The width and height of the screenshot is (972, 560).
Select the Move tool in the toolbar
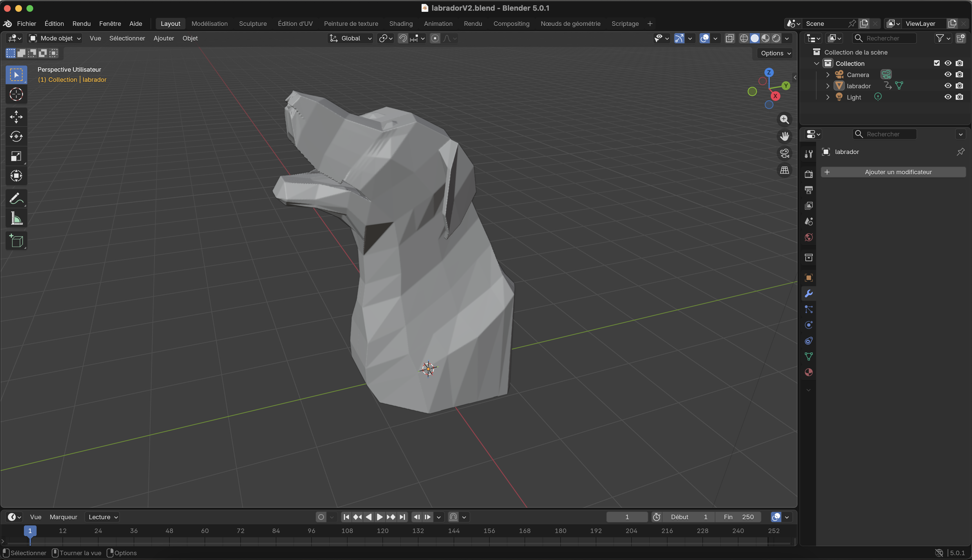point(16,117)
